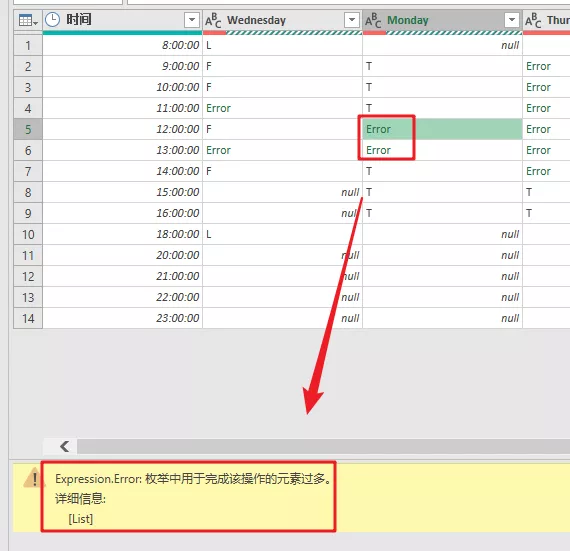Click the 16:00:00 time cell

coord(123,213)
